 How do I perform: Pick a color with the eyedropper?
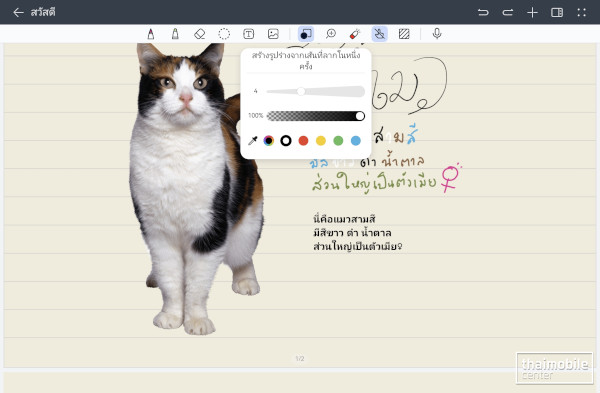click(x=253, y=141)
